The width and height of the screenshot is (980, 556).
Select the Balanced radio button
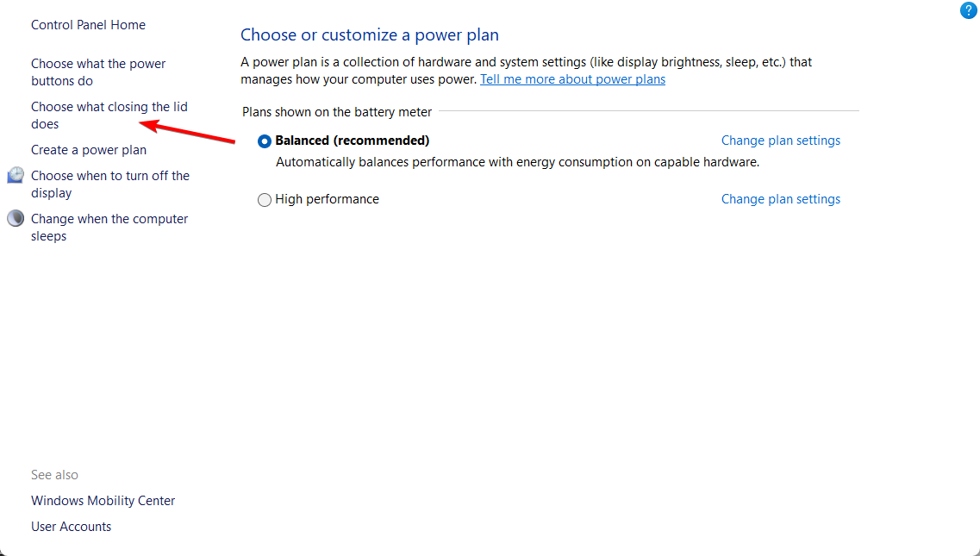(x=265, y=141)
